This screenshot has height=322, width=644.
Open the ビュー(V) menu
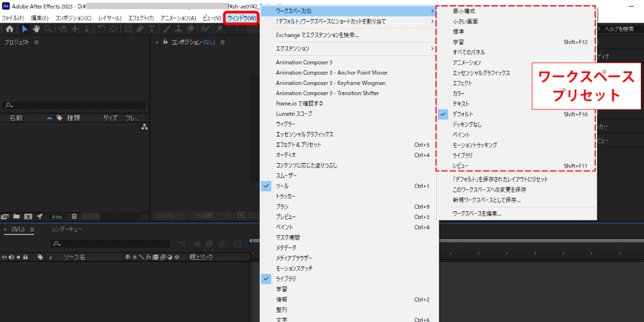[x=212, y=18]
